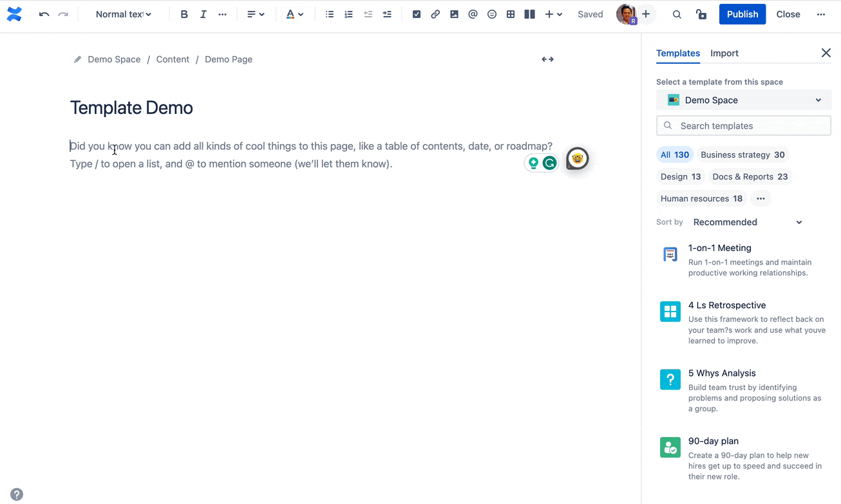Indent the current line
This screenshot has height=504, width=841.
tap(387, 14)
